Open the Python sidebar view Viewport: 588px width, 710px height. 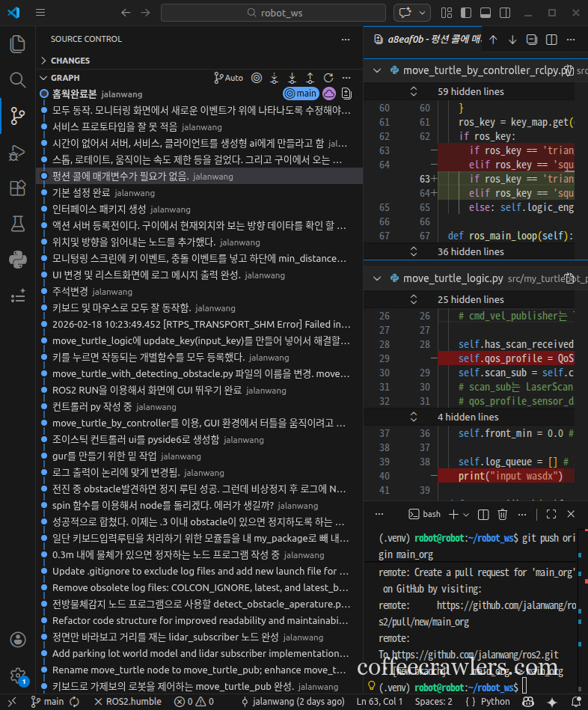coord(17,260)
